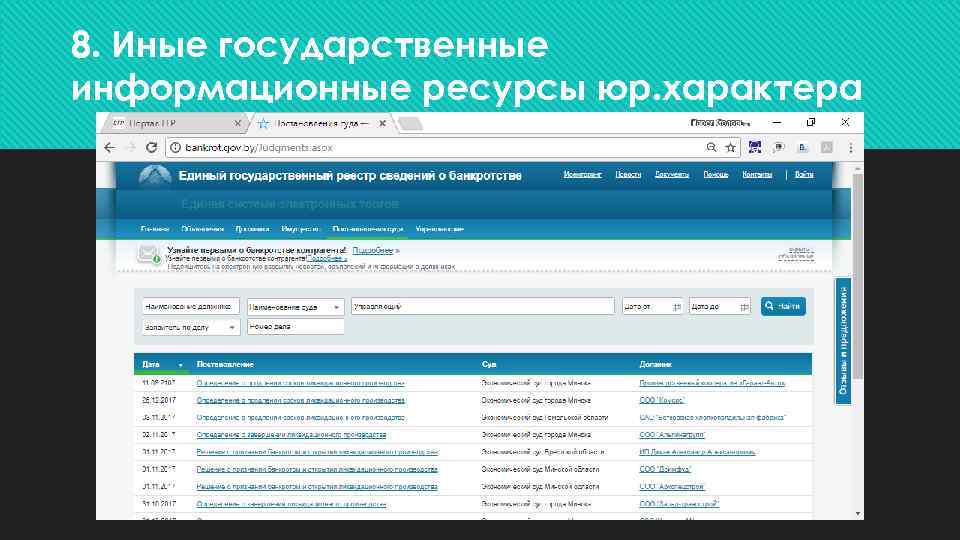The width and height of the screenshot is (960, 540).
Task: Open the 'Отзывы и предложения' side tab
Action: [x=843, y=341]
